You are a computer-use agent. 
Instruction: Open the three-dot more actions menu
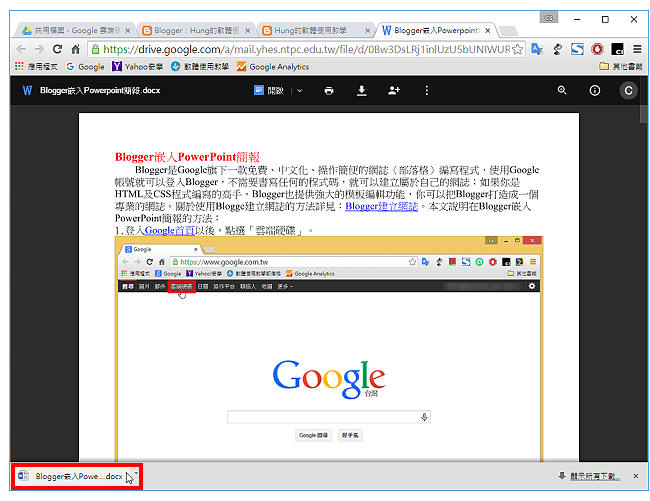click(x=427, y=90)
